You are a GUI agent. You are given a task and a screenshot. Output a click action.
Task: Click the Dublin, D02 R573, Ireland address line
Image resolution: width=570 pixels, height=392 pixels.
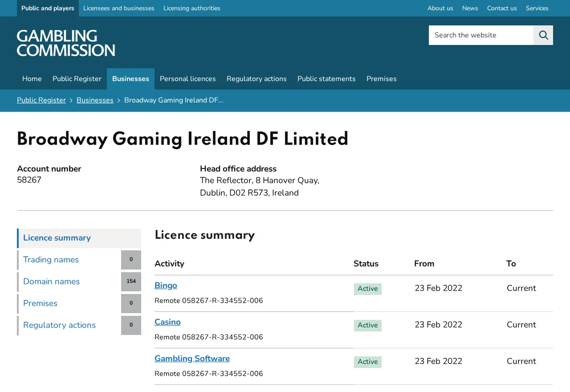point(249,193)
